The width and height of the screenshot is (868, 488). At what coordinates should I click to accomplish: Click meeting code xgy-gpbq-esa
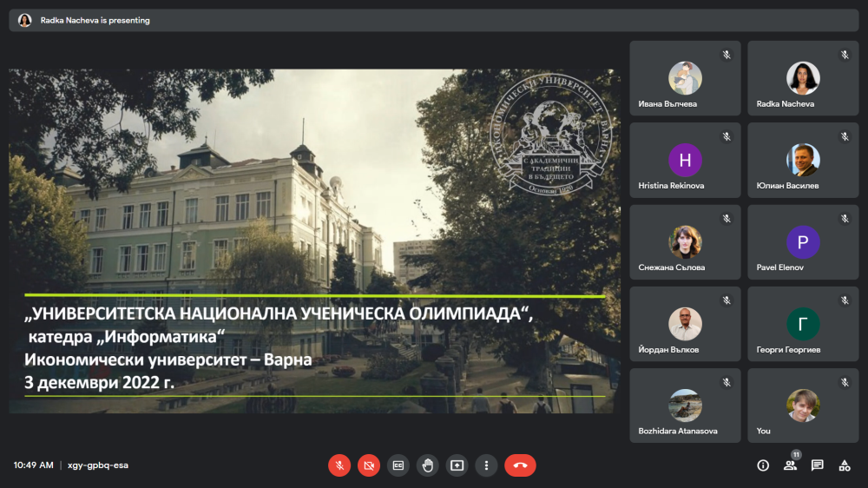pos(98,465)
